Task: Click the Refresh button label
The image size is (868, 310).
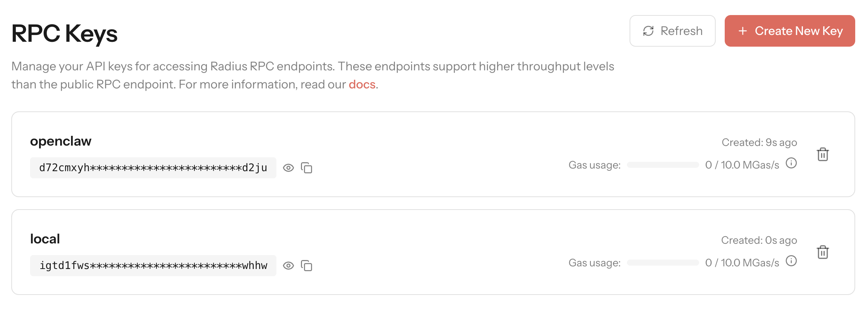Action: 681,31
